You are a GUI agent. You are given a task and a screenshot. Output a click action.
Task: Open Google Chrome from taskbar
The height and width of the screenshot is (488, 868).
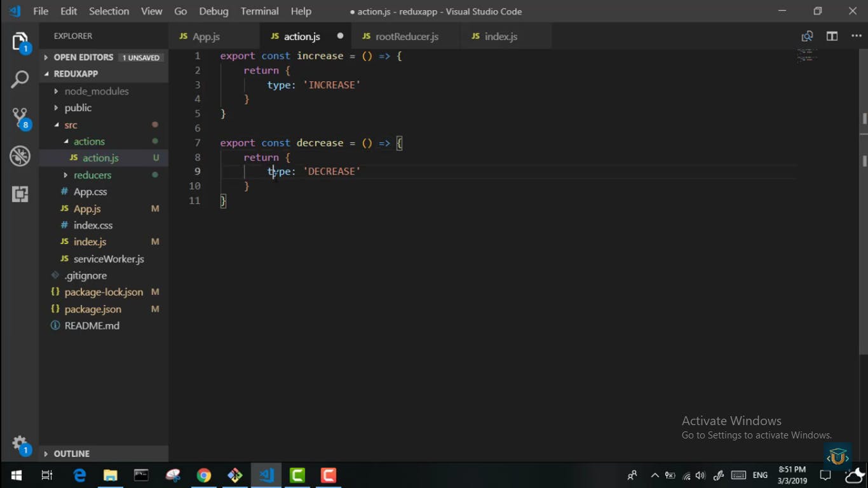pyautogui.click(x=203, y=475)
